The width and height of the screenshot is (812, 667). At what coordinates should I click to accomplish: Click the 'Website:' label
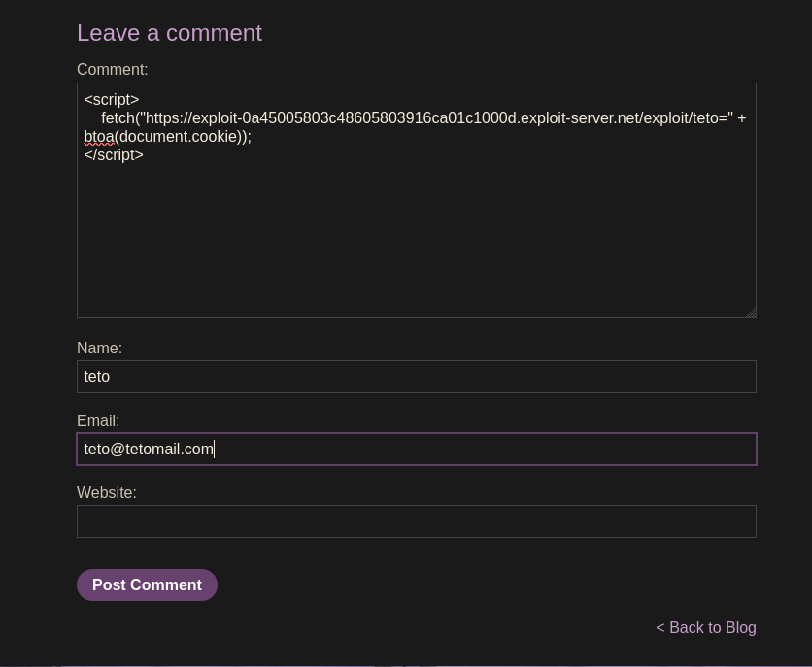(x=107, y=492)
